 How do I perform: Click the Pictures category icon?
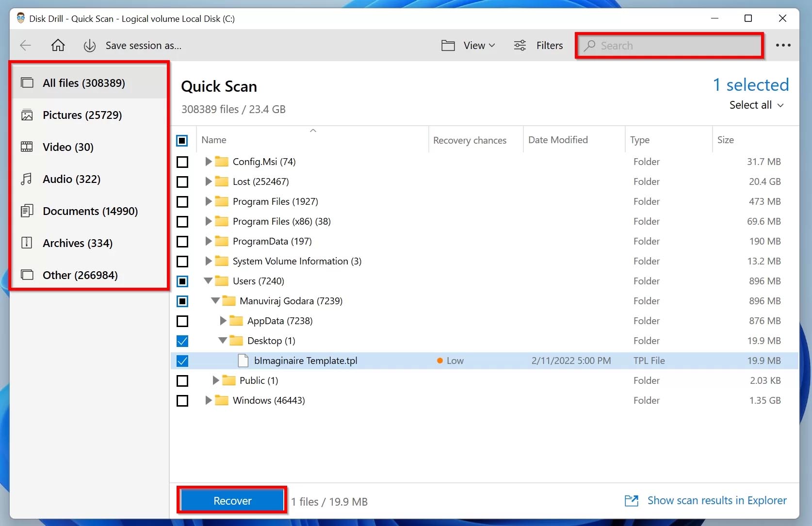27,115
